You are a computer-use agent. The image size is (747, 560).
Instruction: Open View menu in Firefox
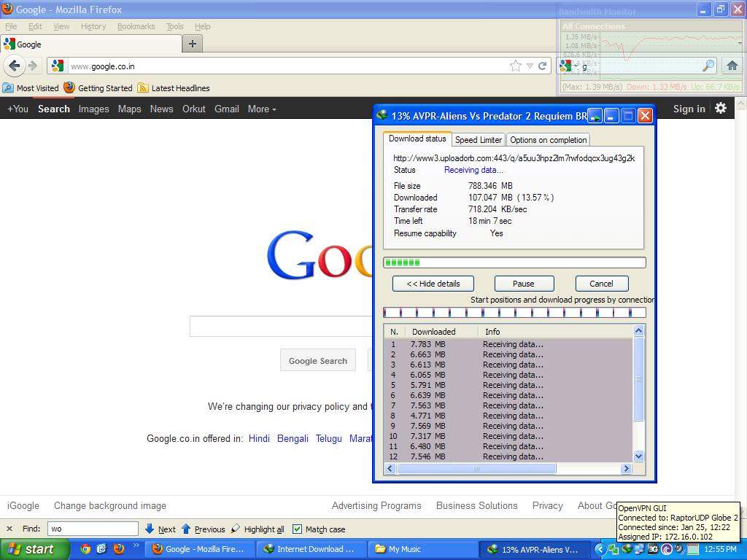(x=61, y=26)
